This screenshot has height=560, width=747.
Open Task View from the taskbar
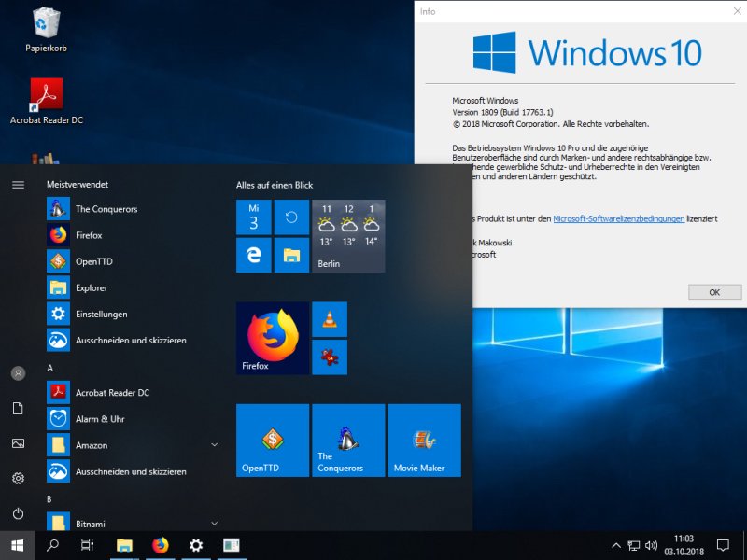coord(88,545)
